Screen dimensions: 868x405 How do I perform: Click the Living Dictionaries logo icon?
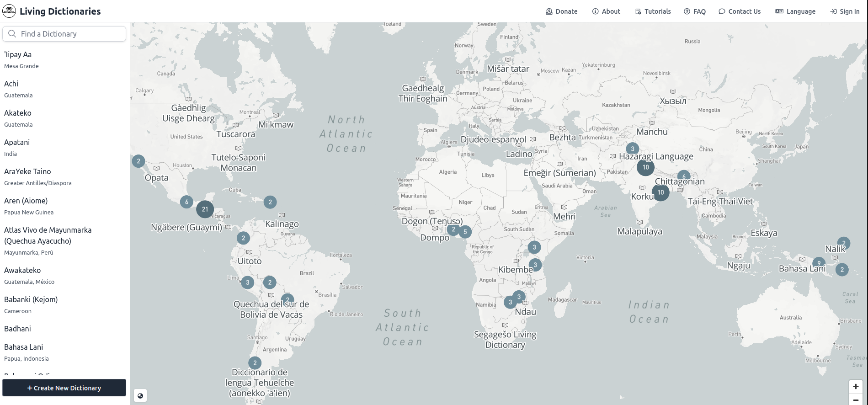tap(9, 11)
